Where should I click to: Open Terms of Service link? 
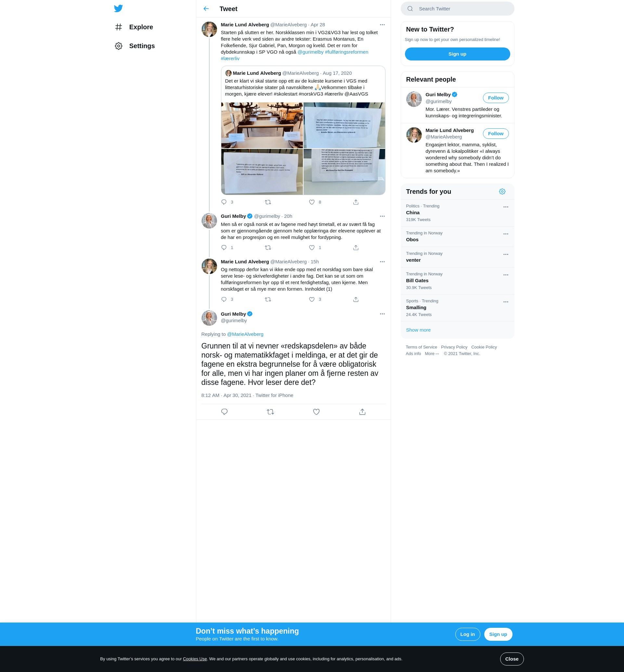click(421, 347)
